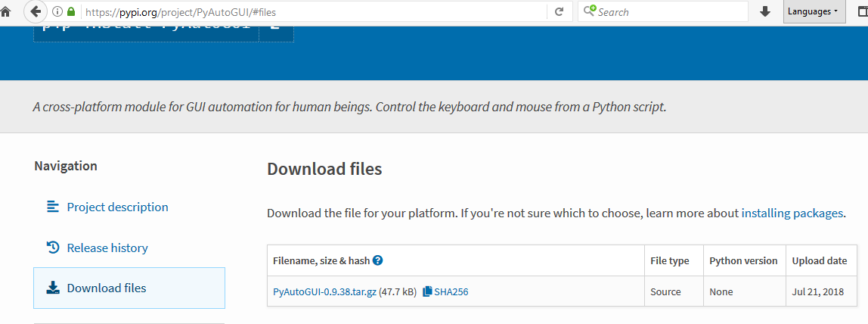Download the PyAutoGUI-0.9.38.tar.gz file

coord(324,291)
